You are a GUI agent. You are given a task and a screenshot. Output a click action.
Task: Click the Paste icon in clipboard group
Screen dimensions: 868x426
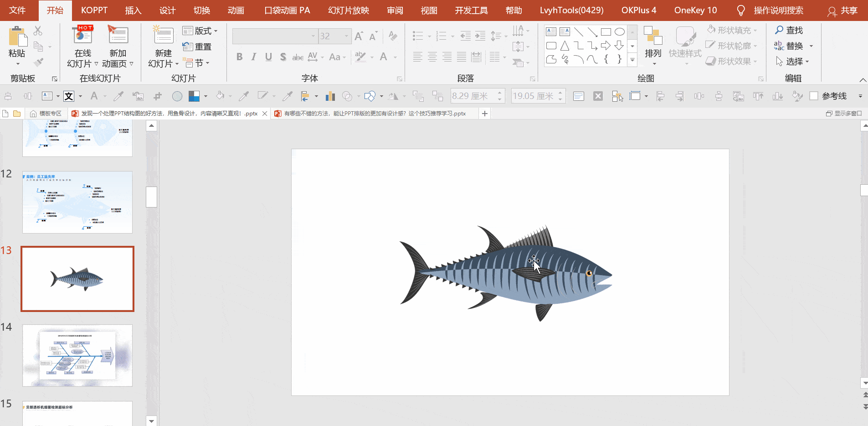pyautogui.click(x=17, y=36)
